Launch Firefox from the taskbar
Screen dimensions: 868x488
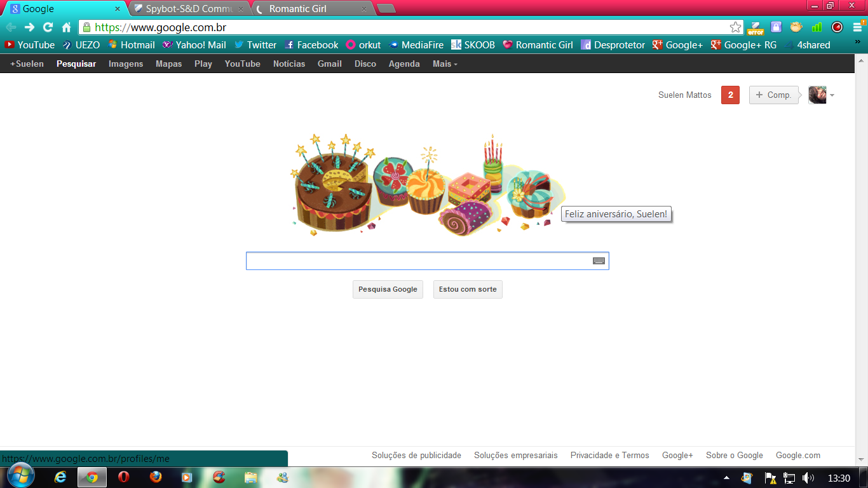[x=156, y=477]
